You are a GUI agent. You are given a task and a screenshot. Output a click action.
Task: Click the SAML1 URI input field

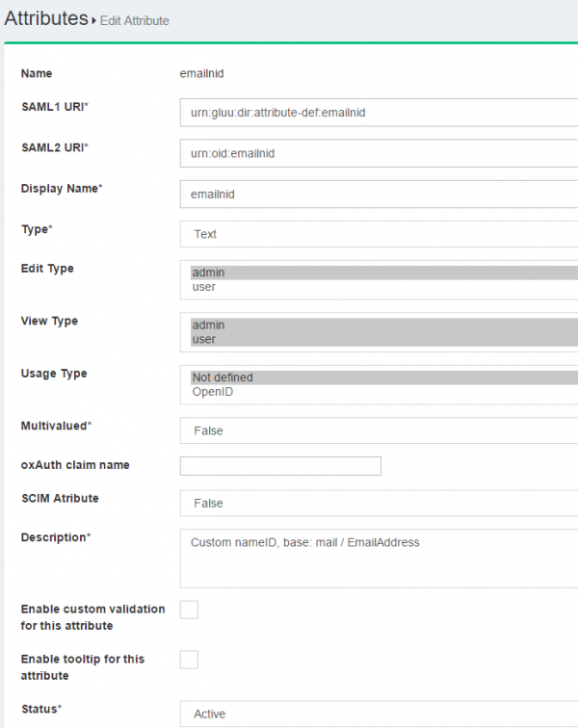click(378, 113)
